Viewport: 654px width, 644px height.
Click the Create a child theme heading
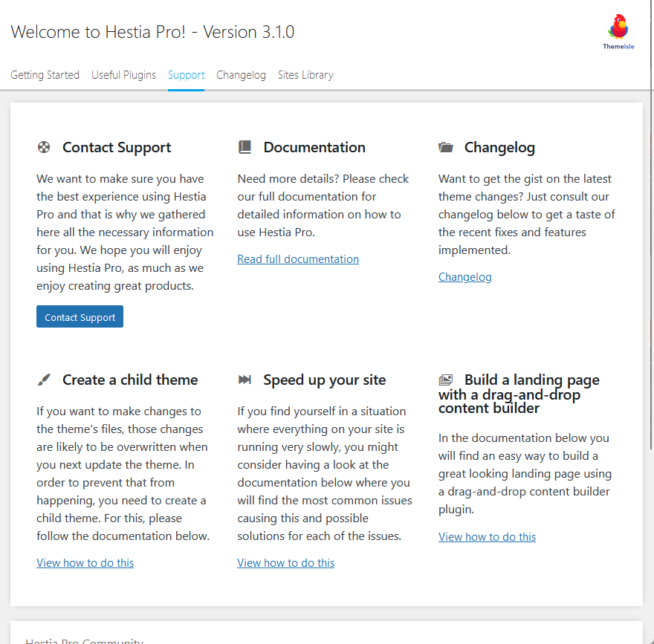(x=130, y=380)
